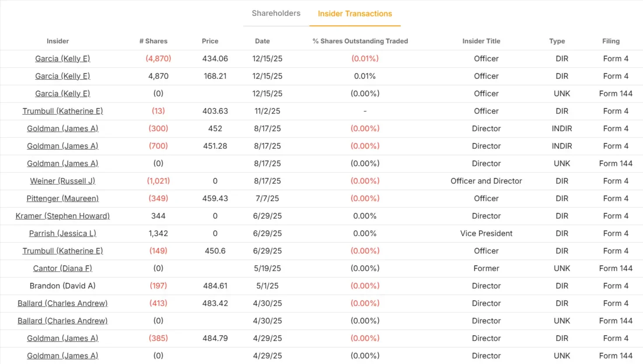Select the Brandon (David A) name cell
Screen dimensions: 643x364
pyautogui.click(x=63, y=286)
